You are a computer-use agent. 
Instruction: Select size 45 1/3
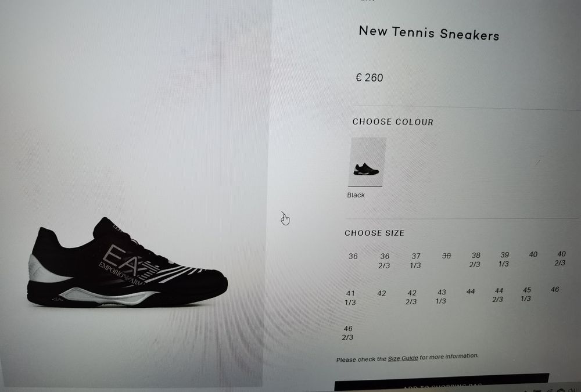click(x=526, y=294)
